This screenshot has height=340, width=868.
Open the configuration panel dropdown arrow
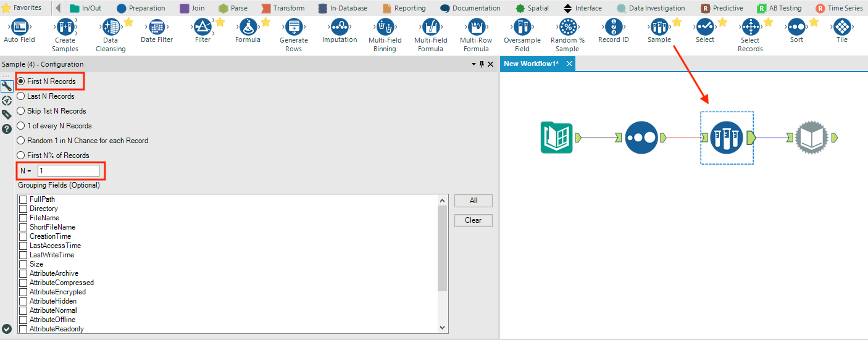pyautogui.click(x=474, y=64)
